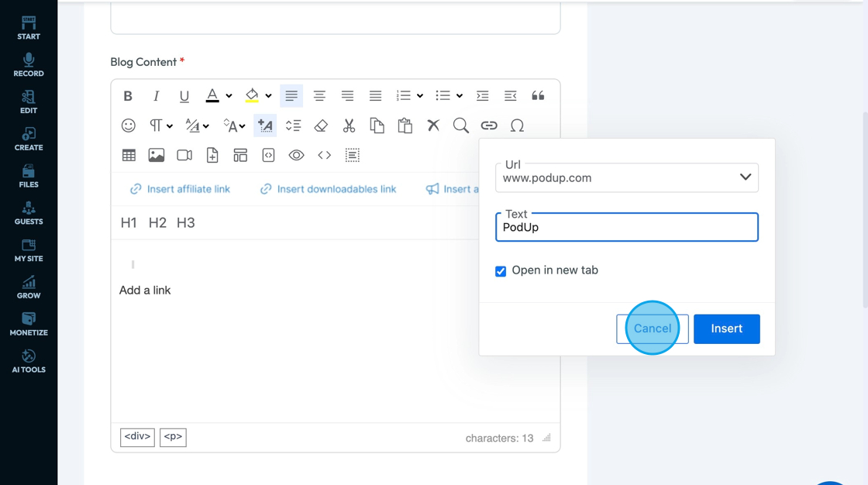This screenshot has height=485, width=868.
Task: Open the GUESTS section in sidebar
Action: coord(29,213)
